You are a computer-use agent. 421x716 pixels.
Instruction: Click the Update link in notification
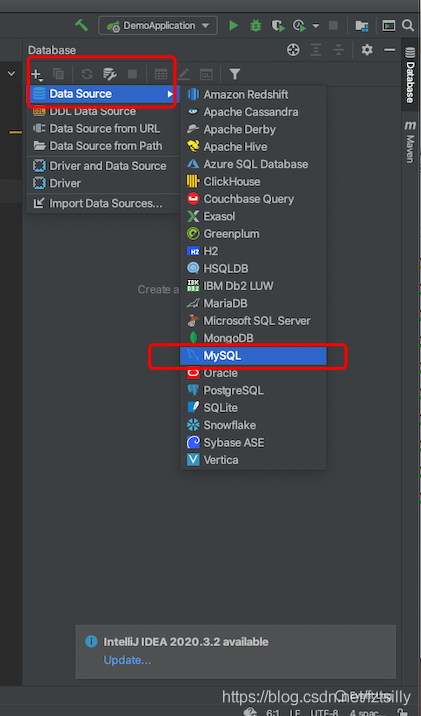click(x=127, y=660)
